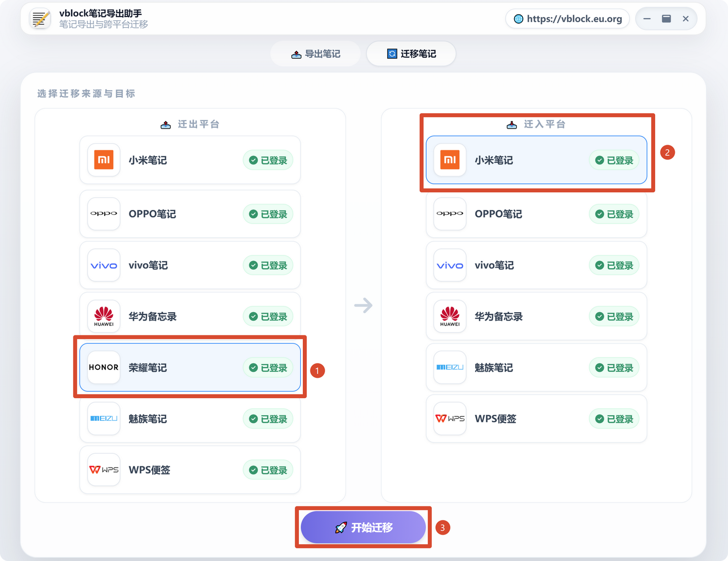Select 华为备忘录 as the target platform
Viewport: 728px width, 561px height.
click(x=536, y=316)
